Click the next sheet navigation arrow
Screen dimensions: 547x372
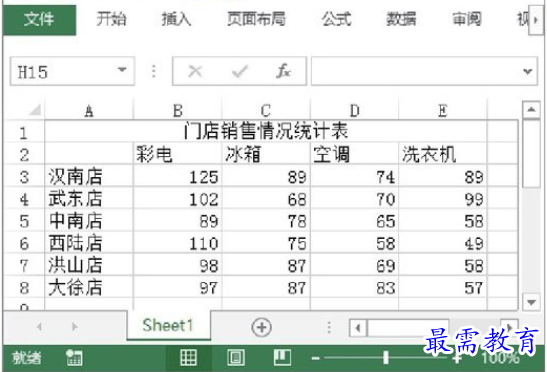point(74,327)
